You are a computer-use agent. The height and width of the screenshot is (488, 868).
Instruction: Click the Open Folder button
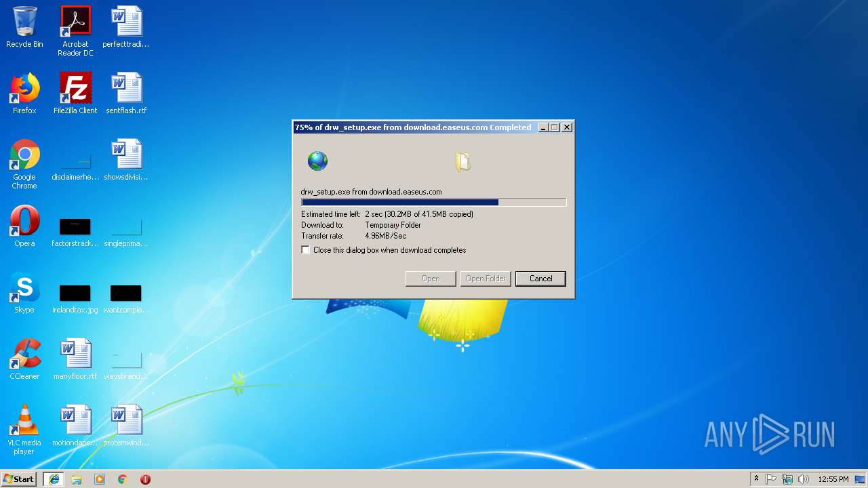(486, 279)
